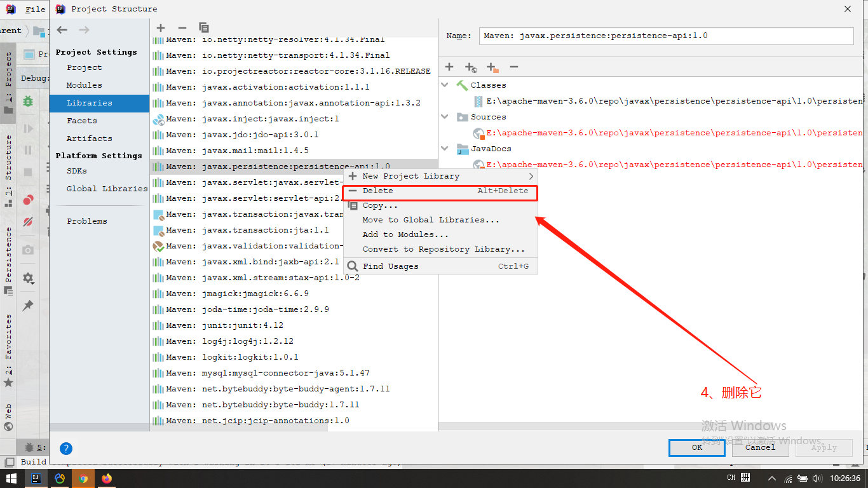The image size is (868, 488).
Task: Click the green debug bug icon
Action: click(x=28, y=101)
